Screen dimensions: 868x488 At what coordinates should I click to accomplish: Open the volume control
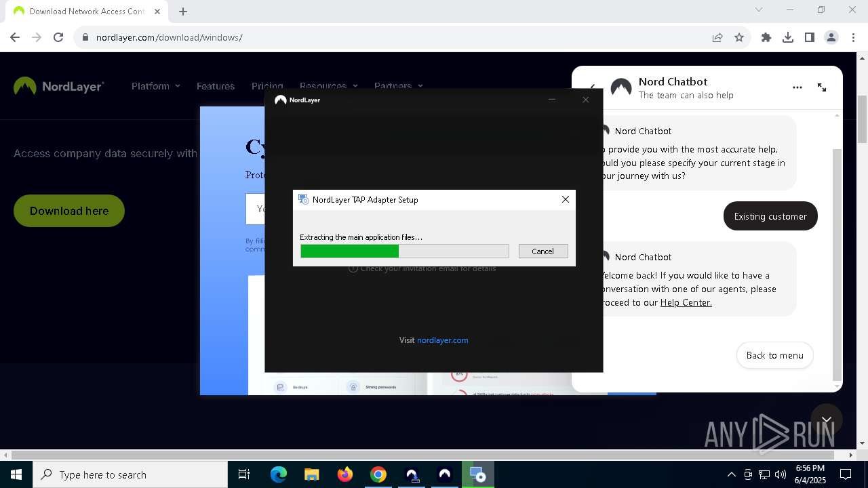click(781, 474)
